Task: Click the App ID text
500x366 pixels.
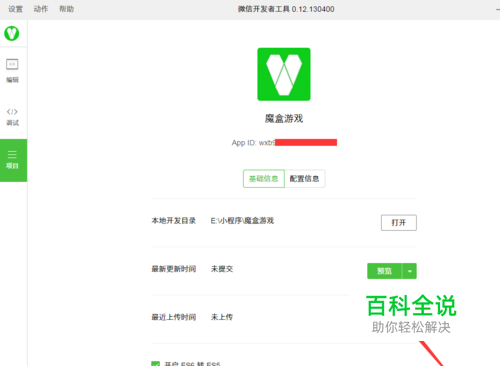Action: tap(284, 143)
